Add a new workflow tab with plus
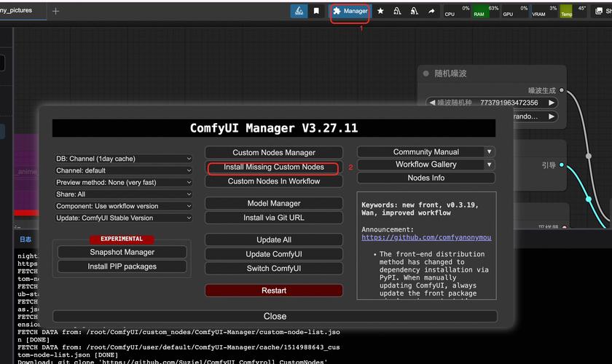 pyautogui.click(x=56, y=12)
